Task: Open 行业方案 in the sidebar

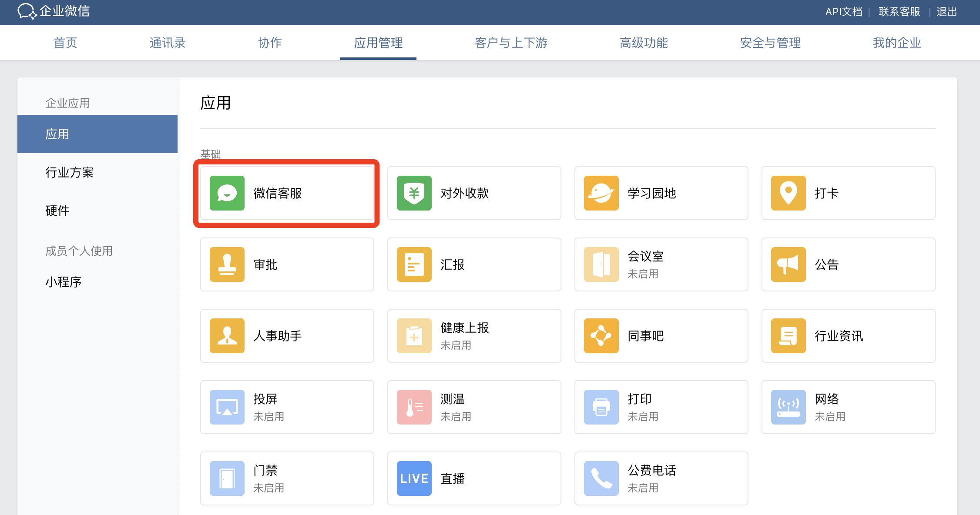Action: pos(70,172)
